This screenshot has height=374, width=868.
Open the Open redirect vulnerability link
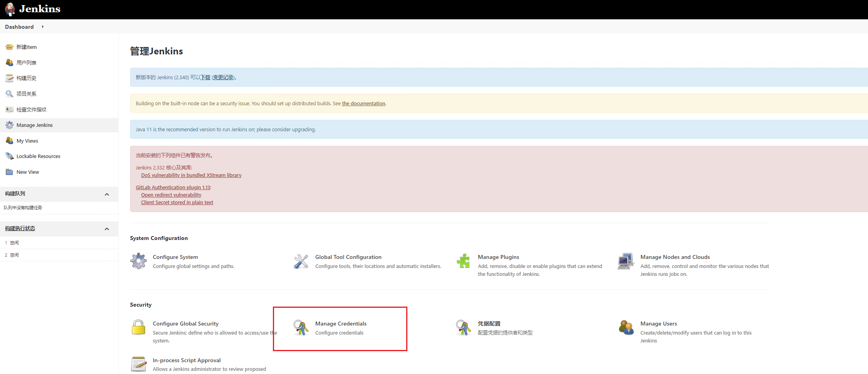[171, 195]
